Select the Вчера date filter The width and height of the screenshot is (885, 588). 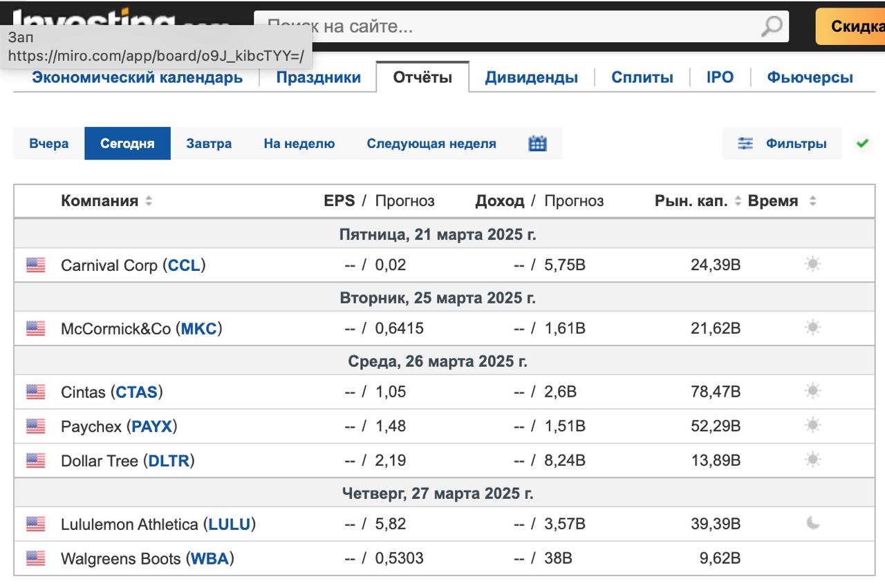[x=49, y=144]
